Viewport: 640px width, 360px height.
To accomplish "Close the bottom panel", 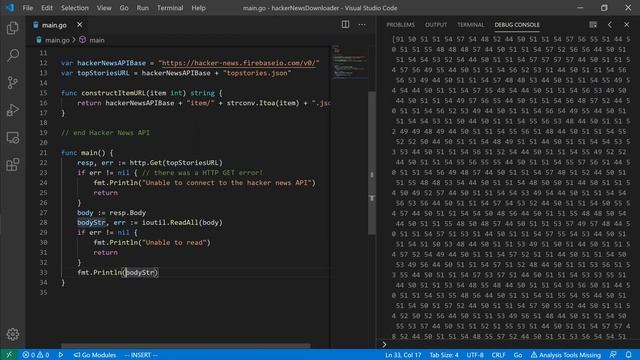I will click(627, 24).
